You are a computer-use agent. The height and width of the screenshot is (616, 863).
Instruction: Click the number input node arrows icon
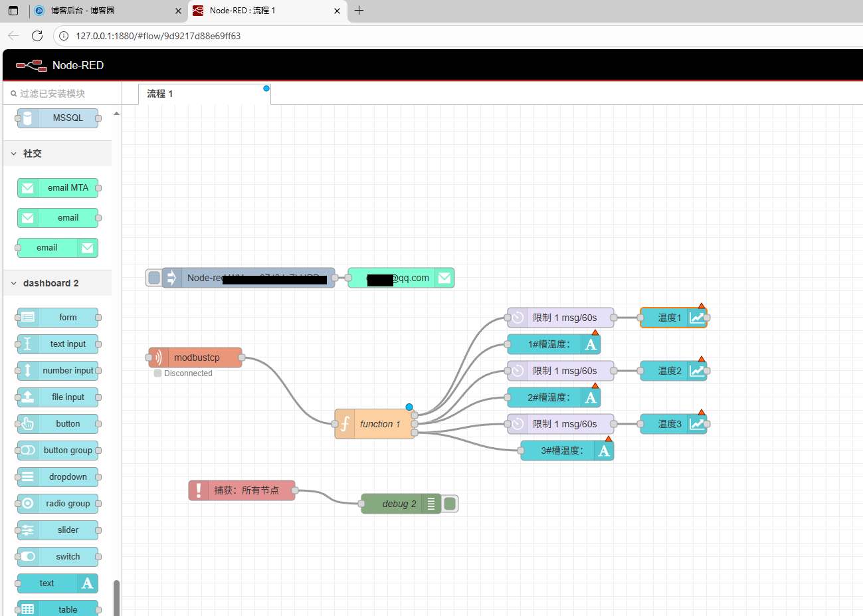coord(28,371)
